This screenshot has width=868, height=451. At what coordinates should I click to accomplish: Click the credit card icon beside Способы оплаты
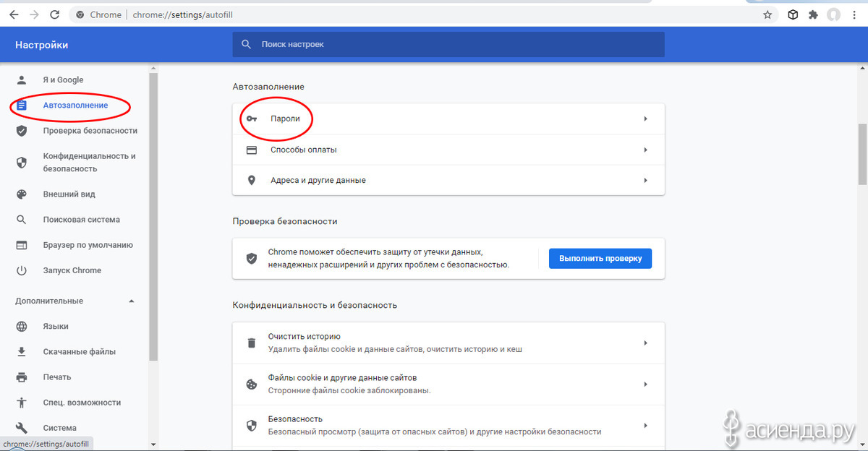(252, 150)
